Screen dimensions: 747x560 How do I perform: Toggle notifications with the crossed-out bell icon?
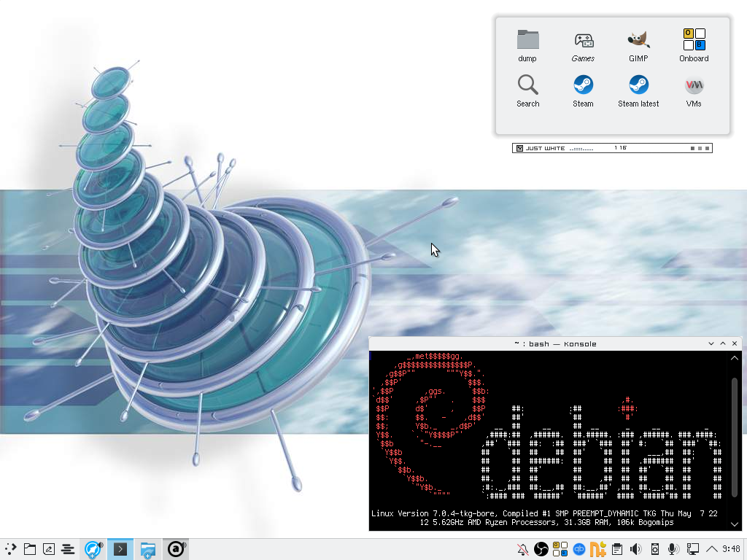tap(522, 549)
